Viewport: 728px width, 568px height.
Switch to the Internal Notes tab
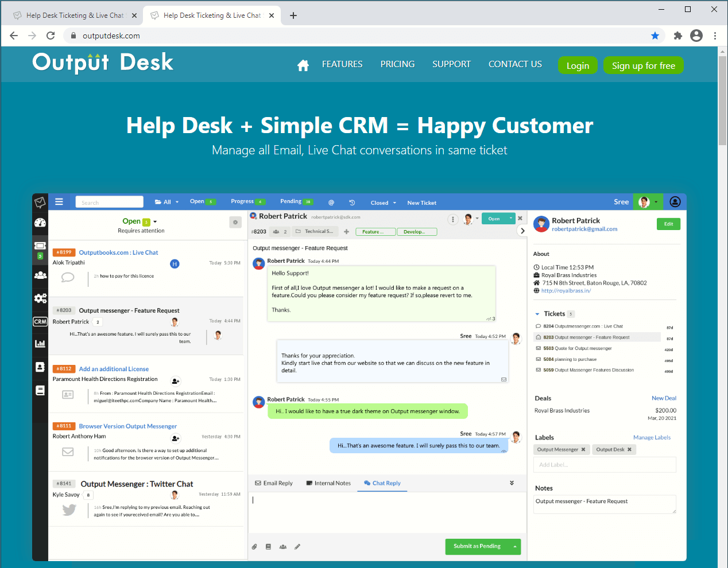tap(328, 483)
